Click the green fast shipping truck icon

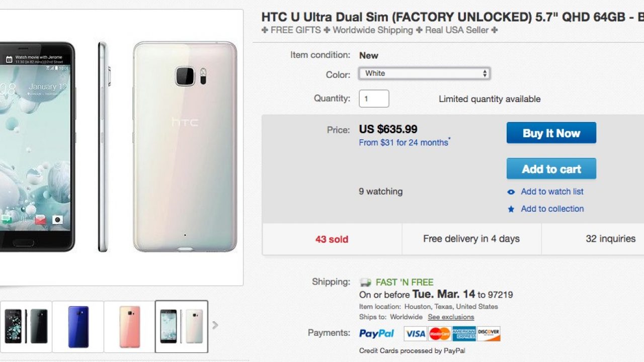(365, 282)
